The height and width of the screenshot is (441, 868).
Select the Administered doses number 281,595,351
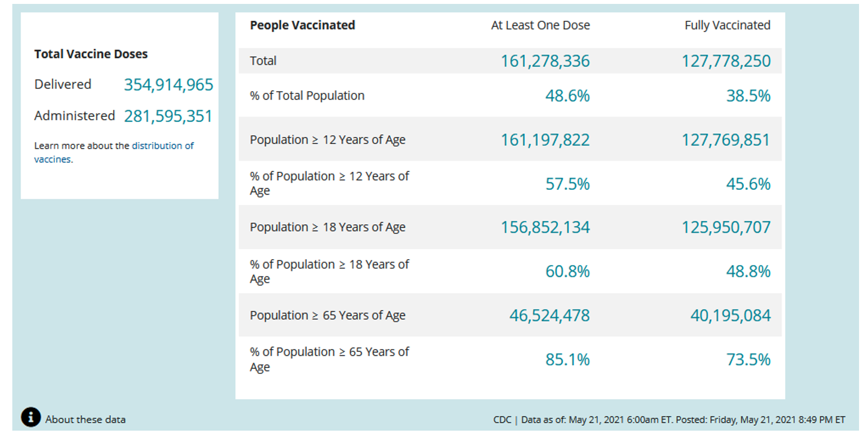(x=168, y=116)
